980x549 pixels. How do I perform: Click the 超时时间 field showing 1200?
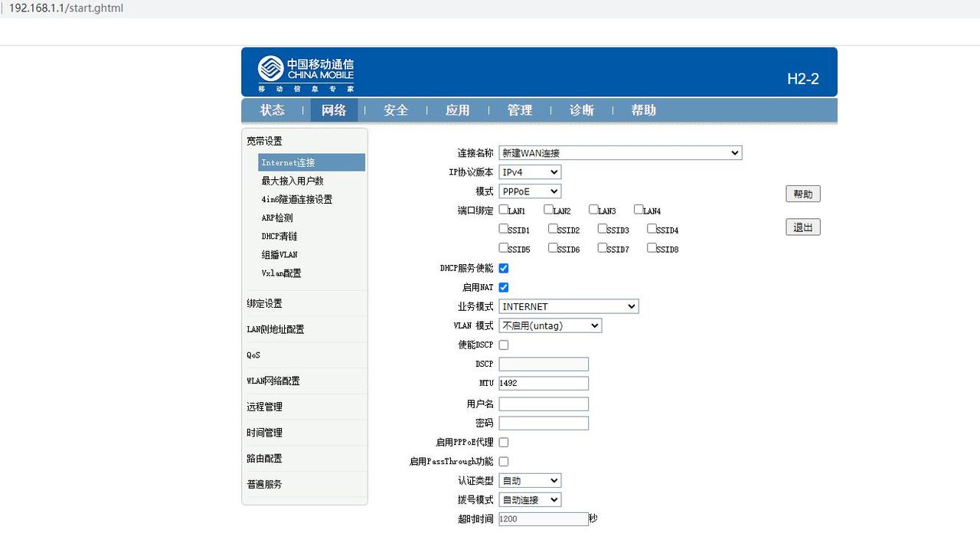(544, 518)
